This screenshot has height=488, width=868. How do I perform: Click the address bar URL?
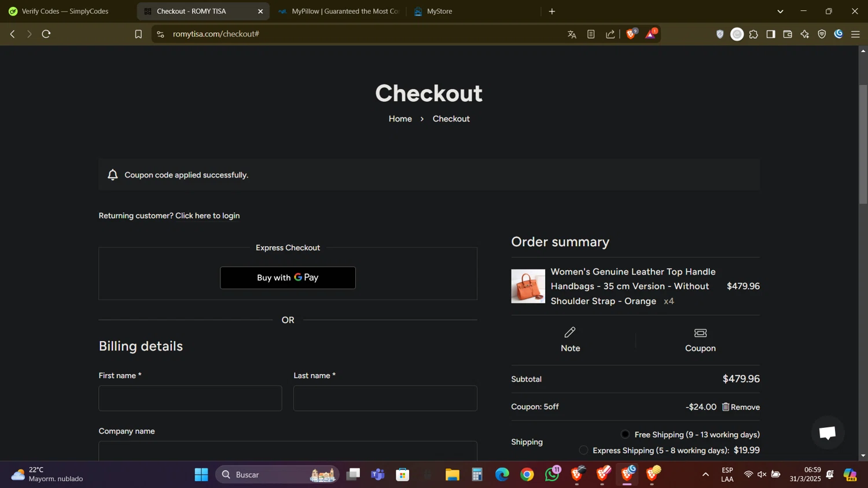pos(216,34)
